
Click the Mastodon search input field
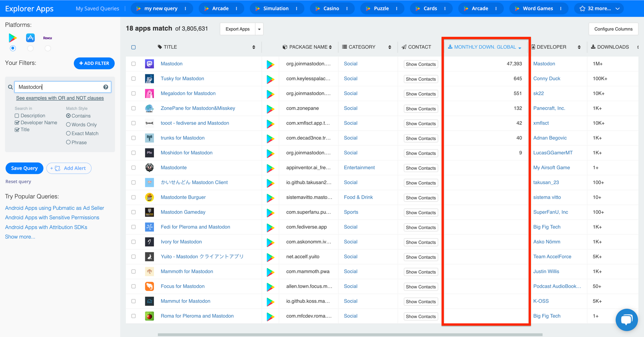[x=63, y=87]
